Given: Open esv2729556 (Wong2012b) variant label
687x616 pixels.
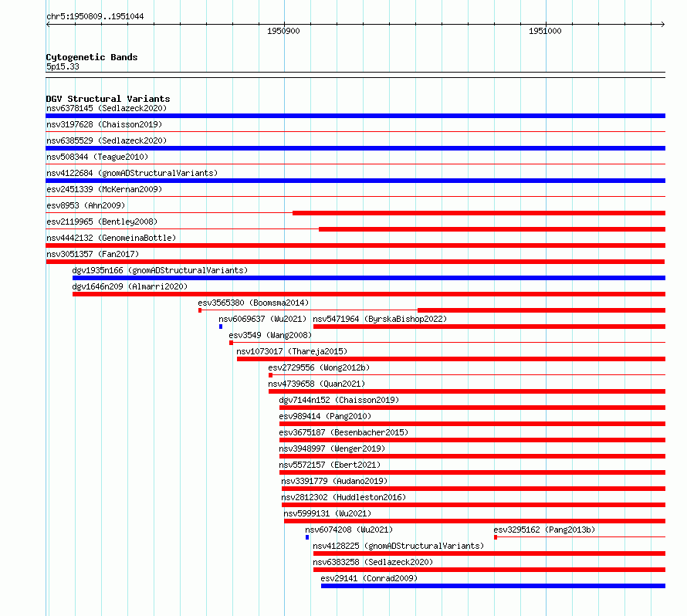Looking at the screenshot, I should [319, 367].
